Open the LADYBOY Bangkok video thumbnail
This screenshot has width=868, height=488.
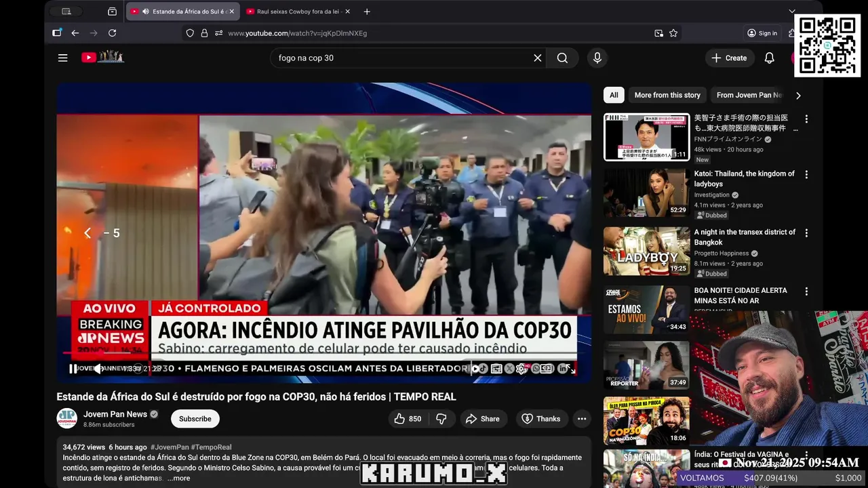coord(646,251)
